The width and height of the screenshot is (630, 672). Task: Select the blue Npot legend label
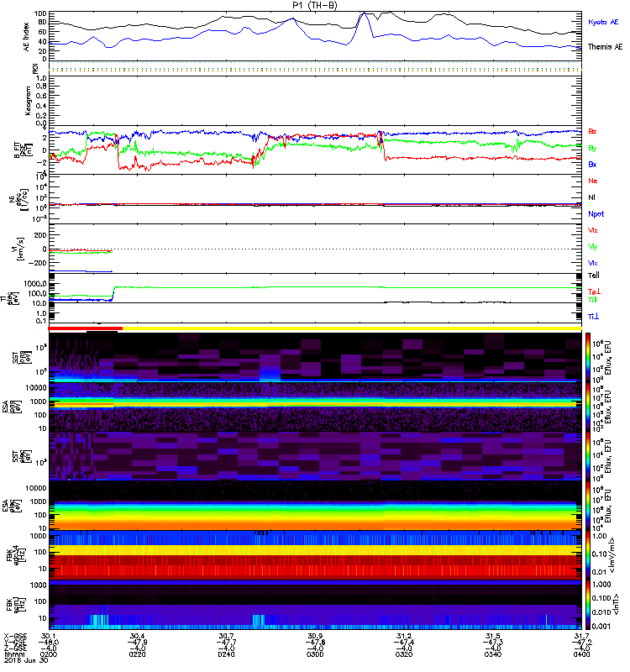click(x=596, y=214)
